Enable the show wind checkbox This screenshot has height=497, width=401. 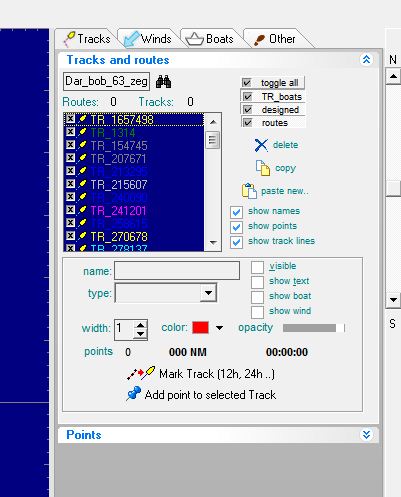(x=257, y=312)
